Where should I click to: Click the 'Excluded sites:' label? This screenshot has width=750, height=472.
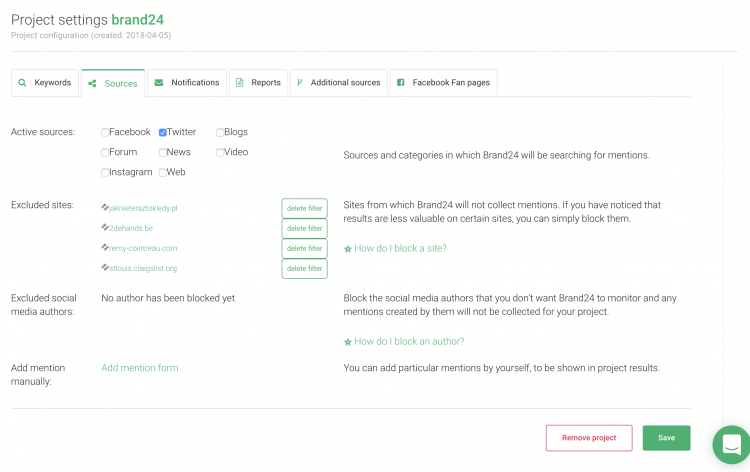point(42,205)
